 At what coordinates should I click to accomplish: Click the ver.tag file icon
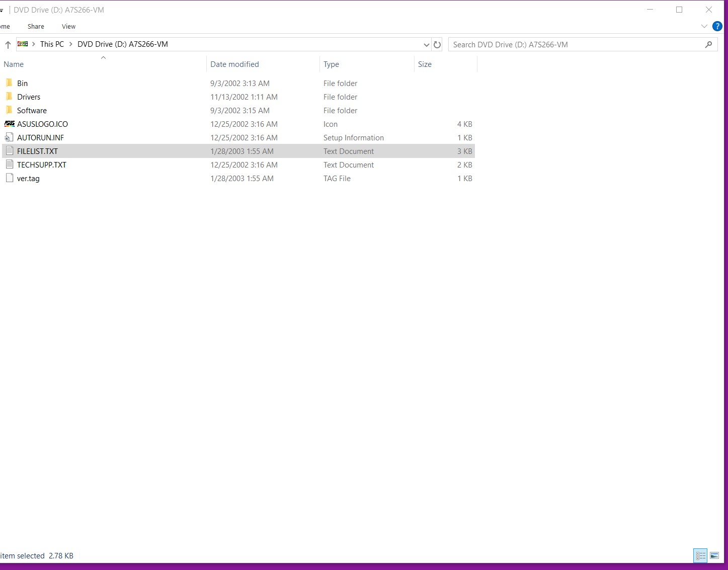(9, 178)
